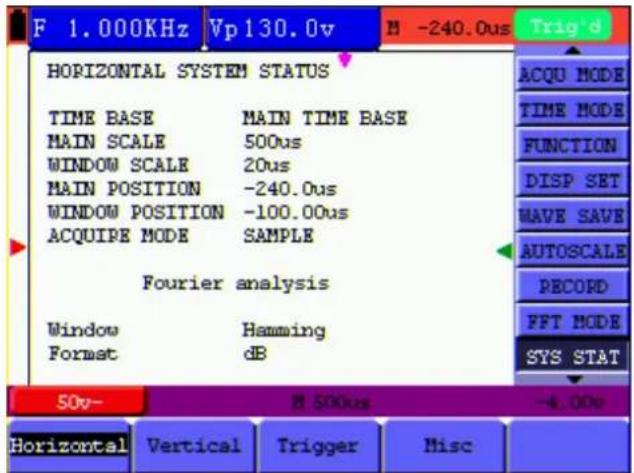Open the RECORD menu entry
Viewport: 634px width, 473px height.
572,287
